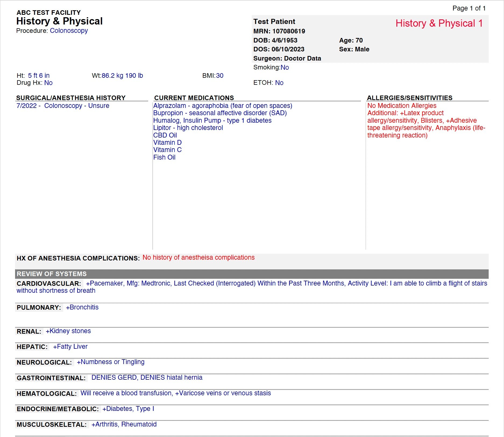Click the 'PULMONARY:' label
Image resolution: width=504 pixels, height=437 pixels.
click(x=39, y=308)
